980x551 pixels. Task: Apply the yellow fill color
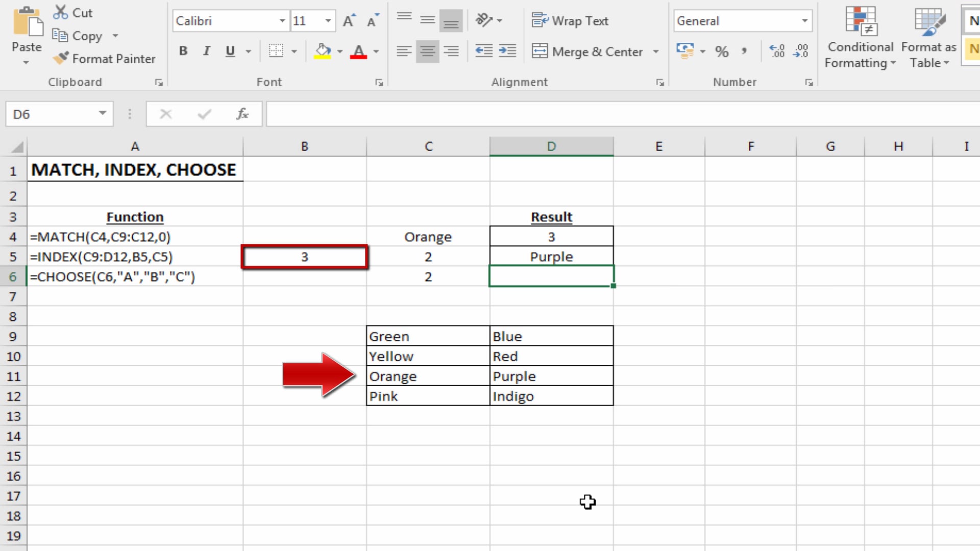[323, 51]
